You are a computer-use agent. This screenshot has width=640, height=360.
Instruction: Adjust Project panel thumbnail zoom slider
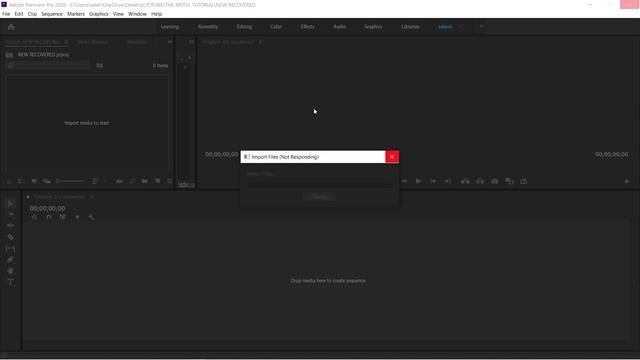[x=70, y=181]
